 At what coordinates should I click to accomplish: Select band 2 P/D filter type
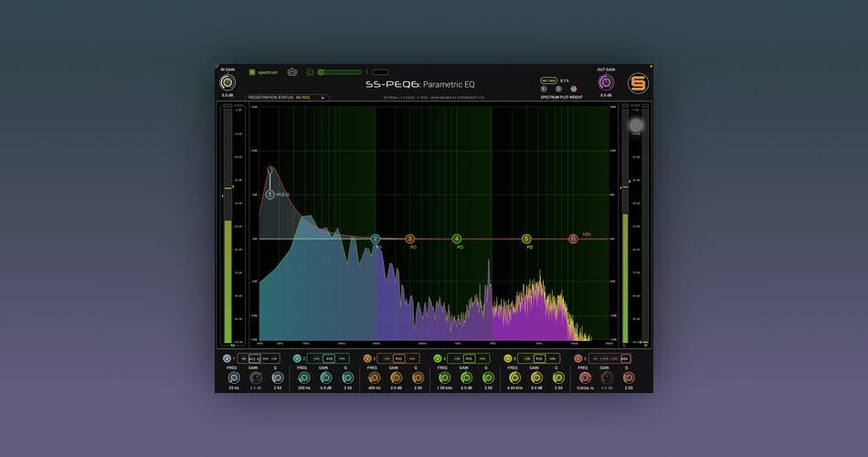click(x=329, y=359)
